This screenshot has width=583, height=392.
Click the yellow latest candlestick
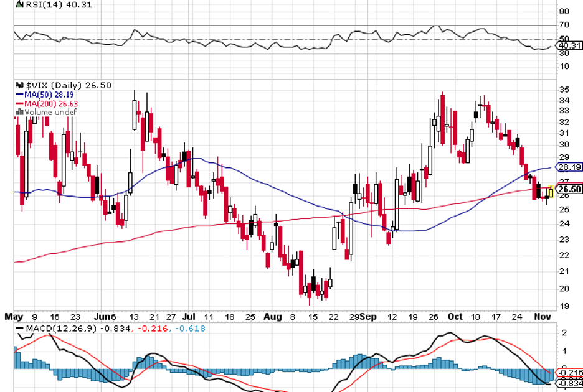(x=551, y=192)
